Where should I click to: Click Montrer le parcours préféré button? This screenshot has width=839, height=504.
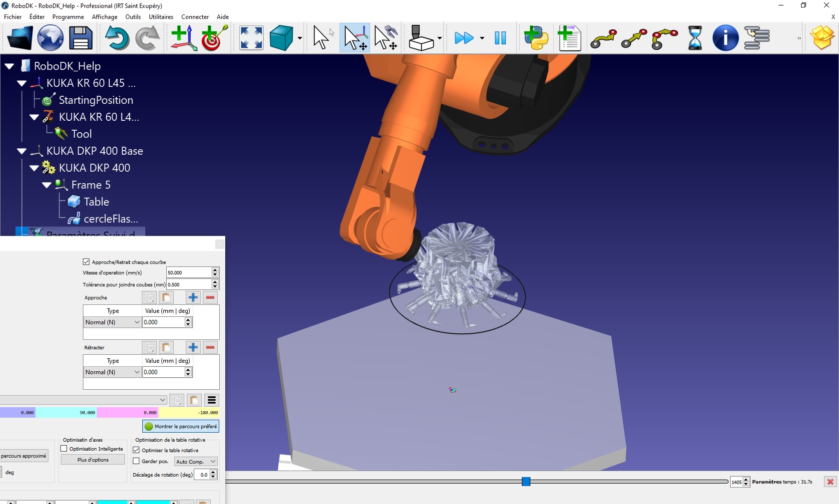pos(181,426)
